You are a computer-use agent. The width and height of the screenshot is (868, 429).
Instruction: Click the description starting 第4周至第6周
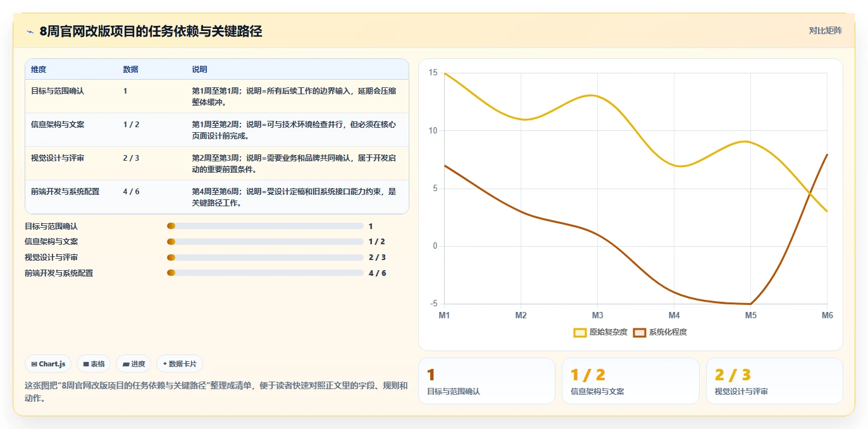[x=294, y=197]
